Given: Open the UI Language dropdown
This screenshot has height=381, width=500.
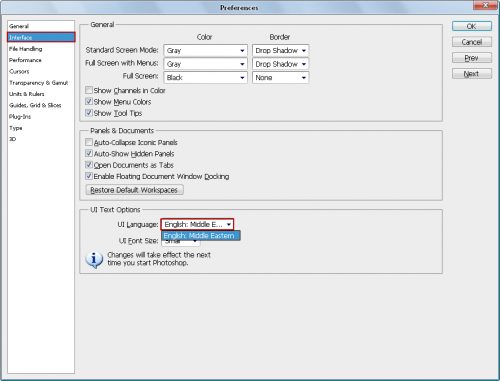Looking at the screenshot, I should tap(197, 224).
